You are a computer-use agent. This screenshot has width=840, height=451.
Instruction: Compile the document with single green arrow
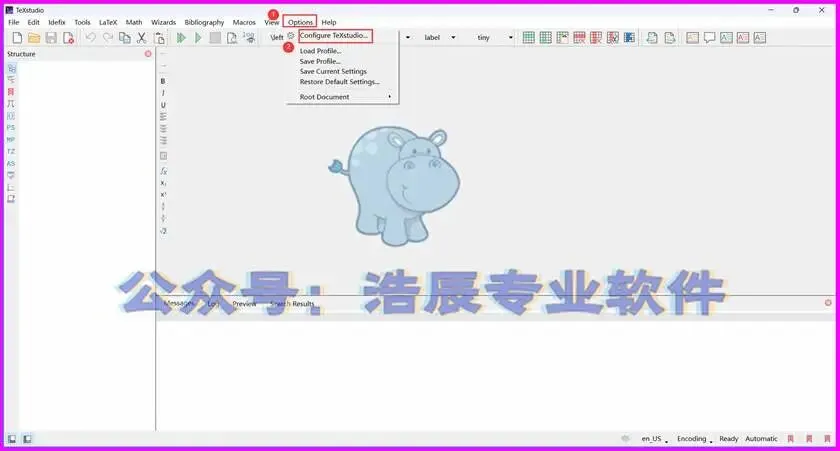(198, 37)
